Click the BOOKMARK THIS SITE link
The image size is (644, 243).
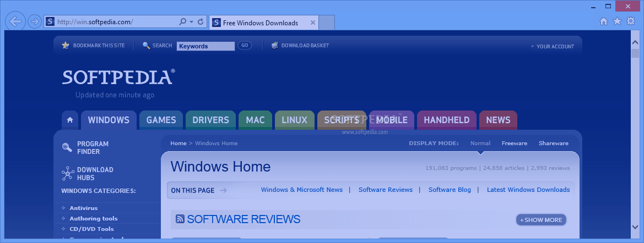(99, 46)
